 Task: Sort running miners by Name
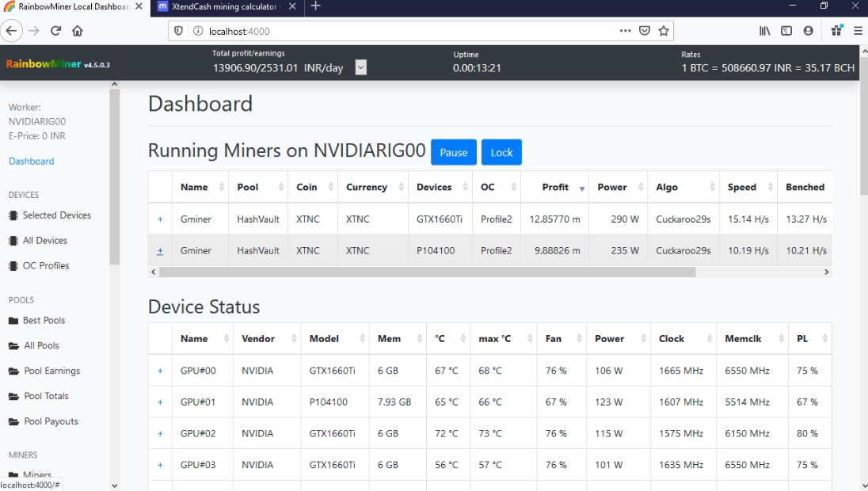(200, 187)
